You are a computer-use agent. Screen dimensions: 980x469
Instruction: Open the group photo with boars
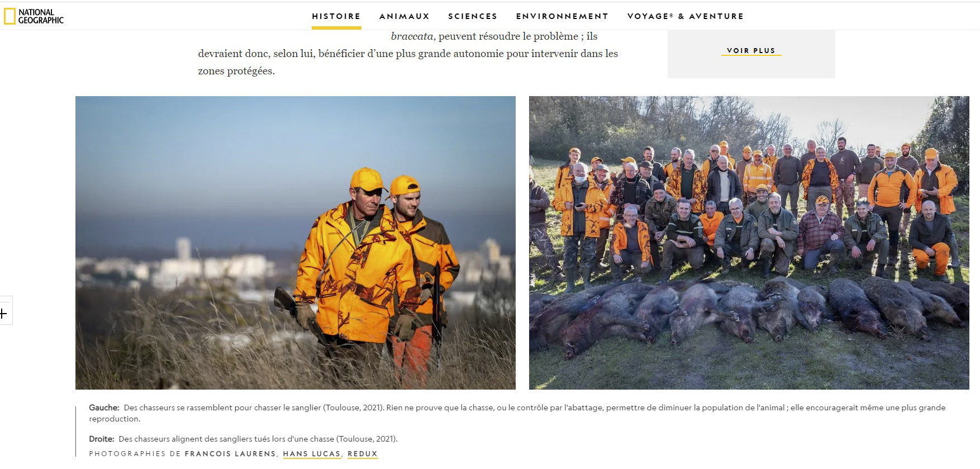tap(749, 243)
